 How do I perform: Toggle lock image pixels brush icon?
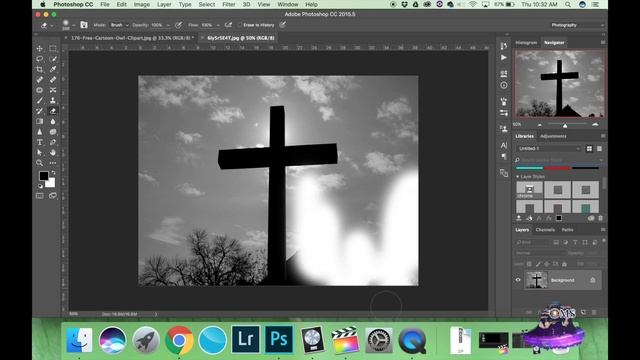point(538,264)
